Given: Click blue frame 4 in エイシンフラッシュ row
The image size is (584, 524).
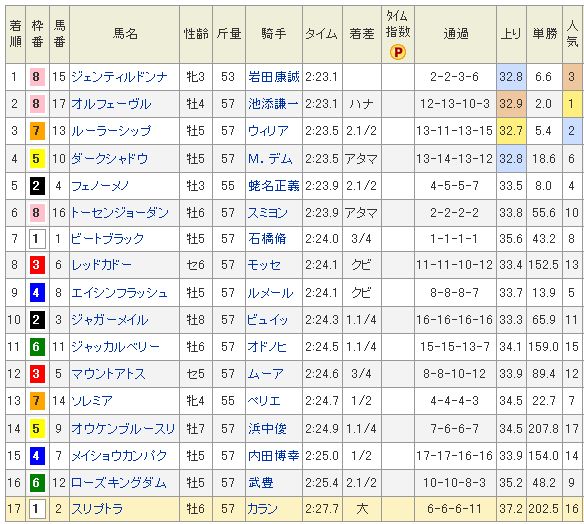Looking at the screenshot, I should pyautogui.click(x=37, y=293).
